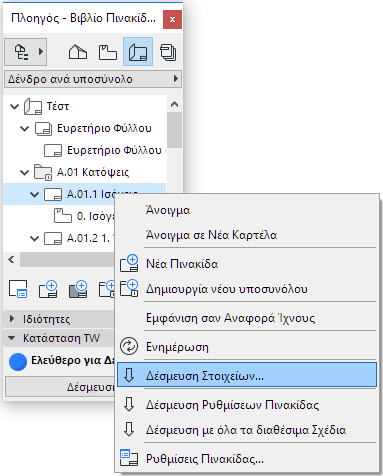Click the horizontal scroll left arrow
Screen dimensions: 383x476
click(x=11, y=259)
